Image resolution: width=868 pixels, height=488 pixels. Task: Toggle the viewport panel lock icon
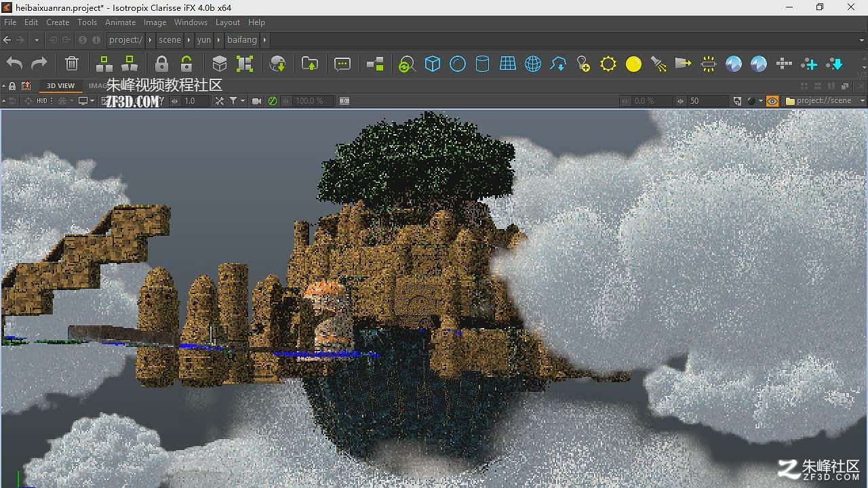click(x=12, y=86)
